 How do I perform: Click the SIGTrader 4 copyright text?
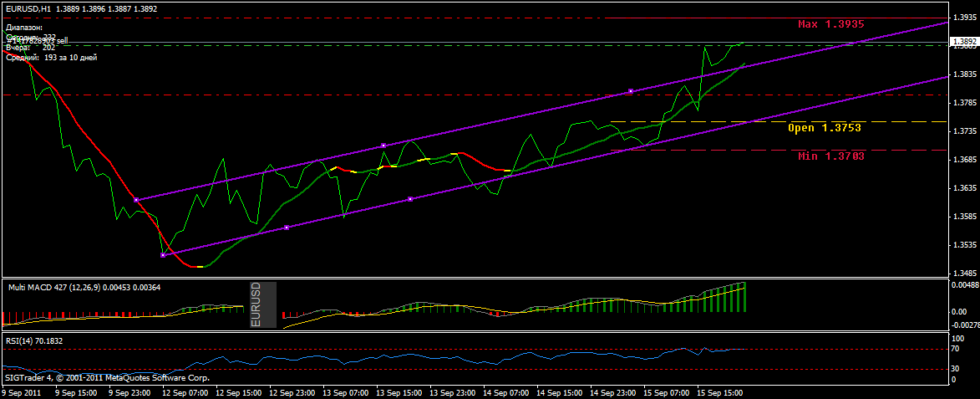point(106,378)
